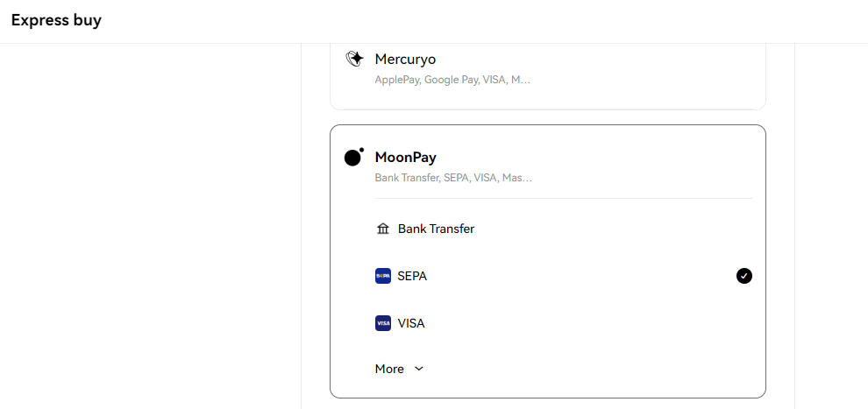Click the MoonPay black circle logo

[354, 157]
